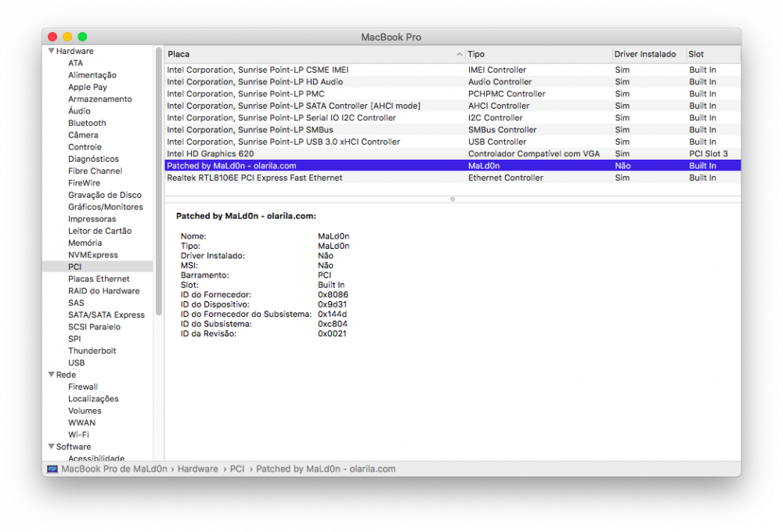Click the split pane divider handle
Image resolution: width=783 pixels, height=532 pixels.
pyautogui.click(x=452, y=199)
